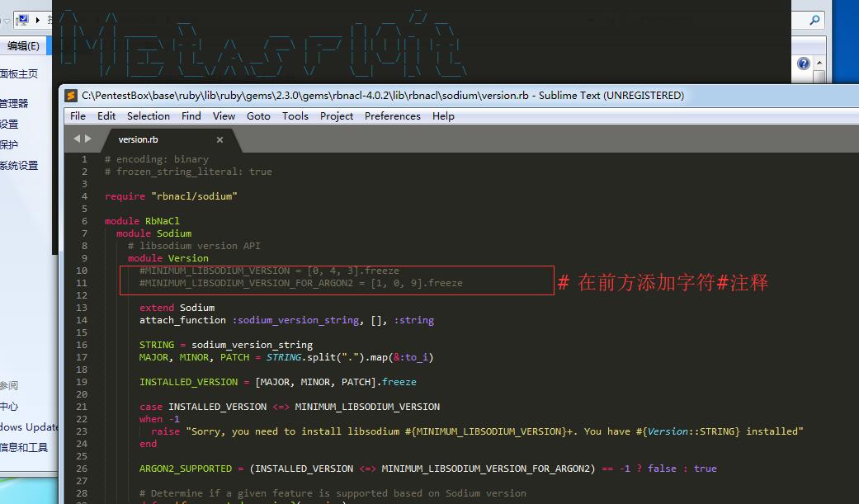Open the blue help question mark icon
This screenshot has height=504, width=859.
(x=804, y=64)
